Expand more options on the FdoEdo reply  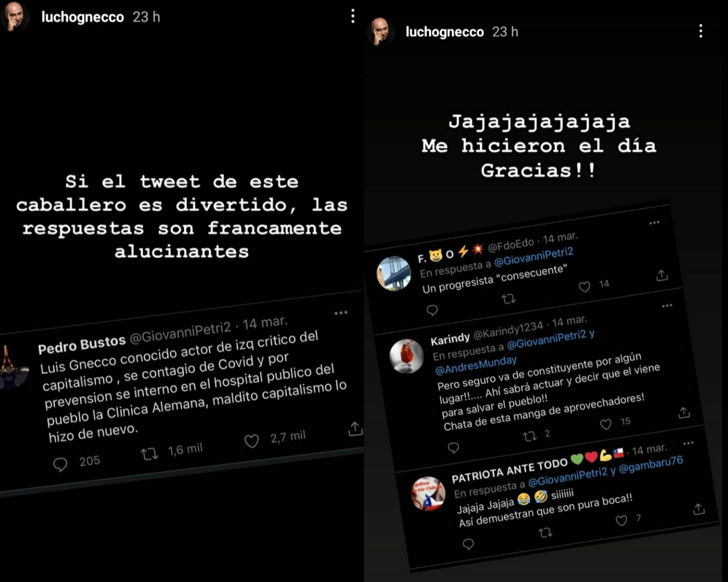[x=654, y=222]
